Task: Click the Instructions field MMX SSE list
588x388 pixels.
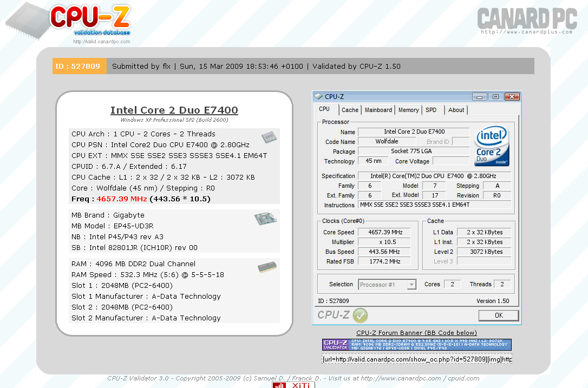Action: 435,205
